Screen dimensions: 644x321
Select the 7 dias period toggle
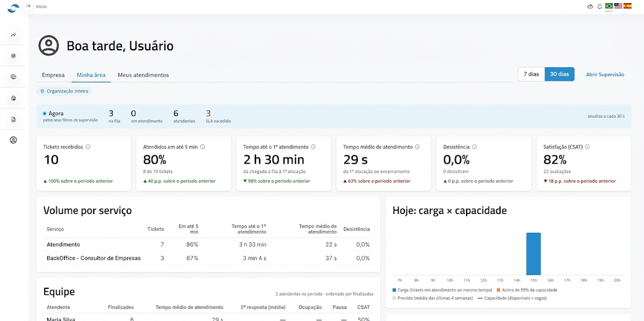[531, 74]
